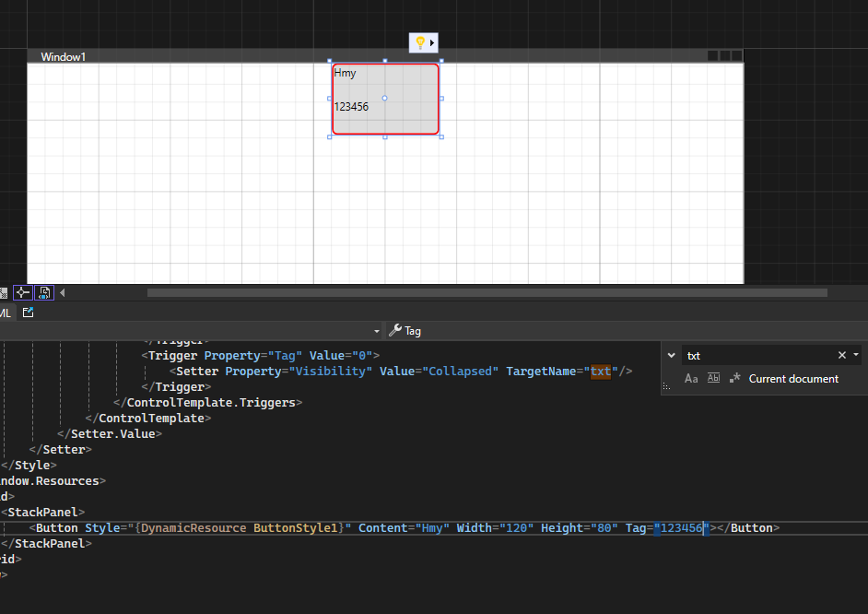Pop out the XAML editor pane
The height and width of the screenshot is (614, 868).
(28, 313)
